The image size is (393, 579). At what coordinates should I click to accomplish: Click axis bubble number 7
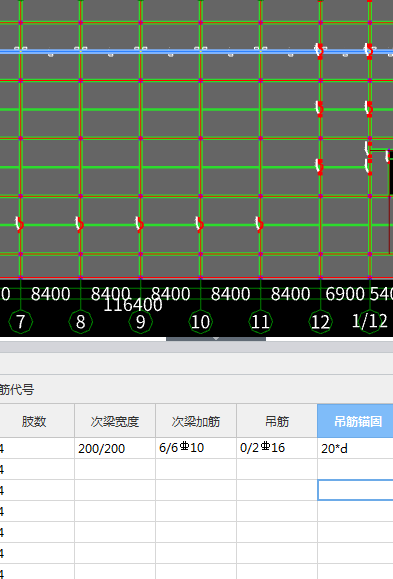pos(21,322)
